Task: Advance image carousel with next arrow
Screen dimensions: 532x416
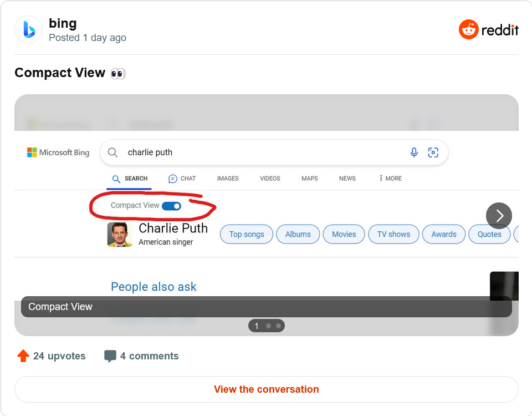Action: click(x=499, y=216)
